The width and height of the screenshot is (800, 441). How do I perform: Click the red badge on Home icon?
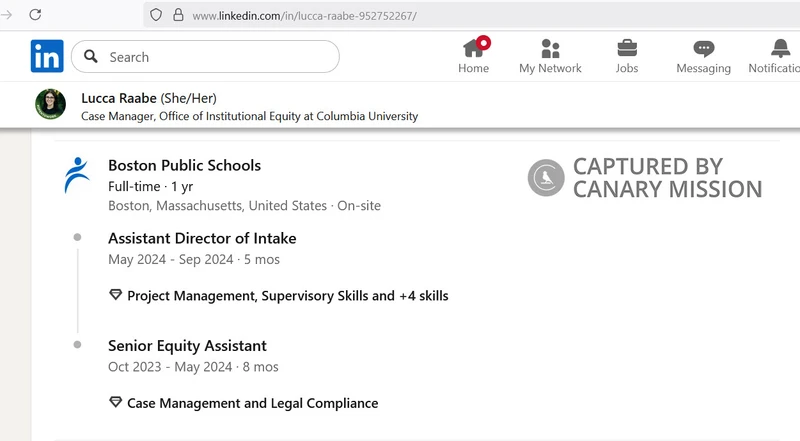click(x=484, y=42)
